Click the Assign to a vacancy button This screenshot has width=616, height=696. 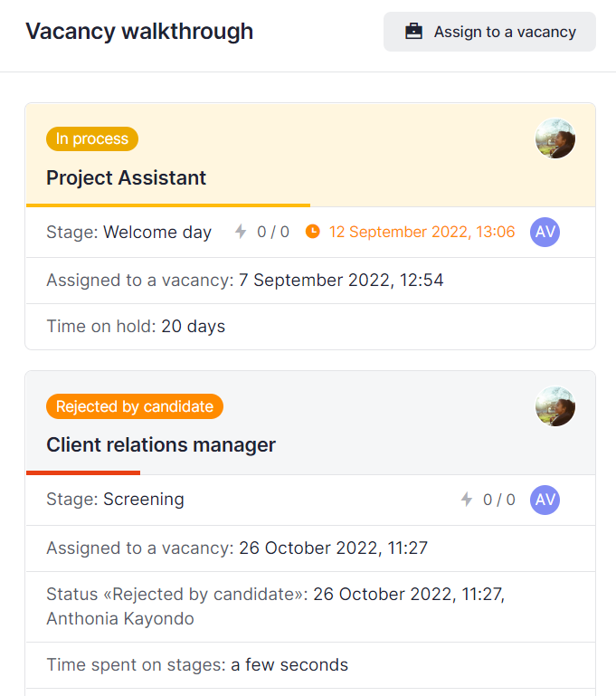[x=489, y=32]
